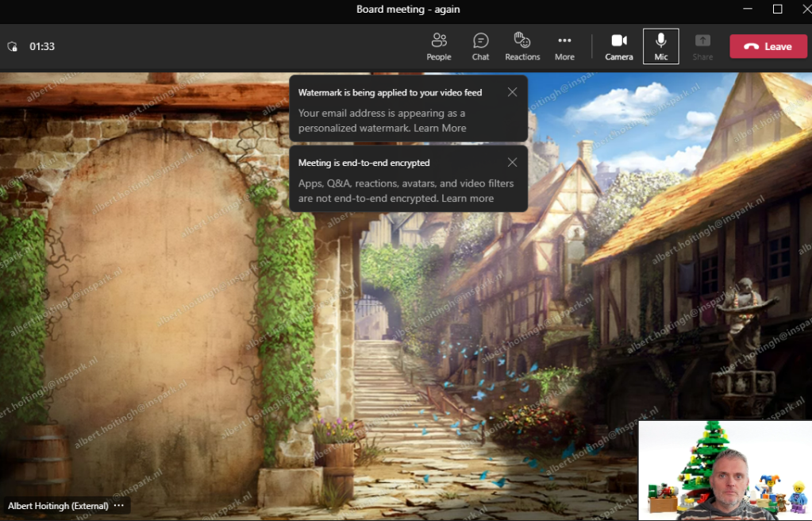
Task: Toggle the Camera off
Action: click(619, 46)
